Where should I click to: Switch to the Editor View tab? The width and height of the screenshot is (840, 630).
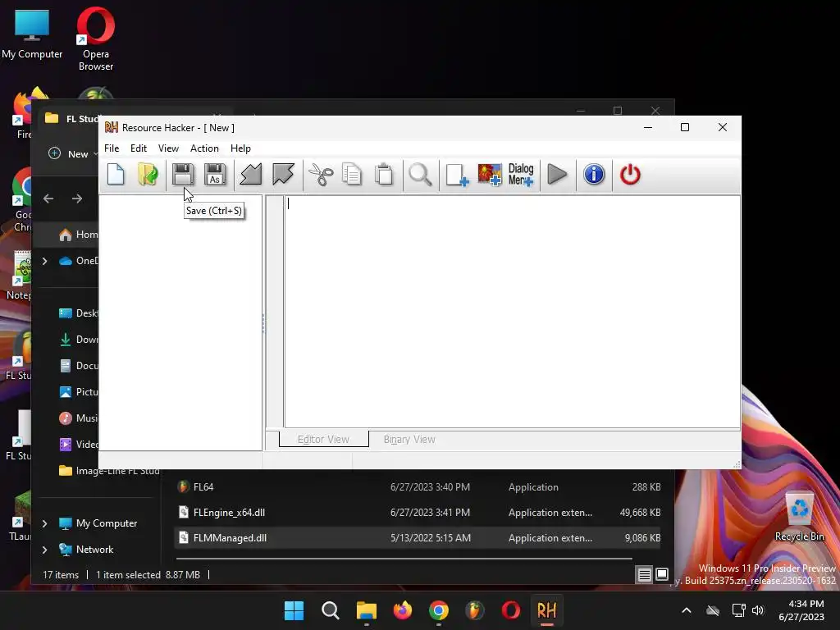tap(323, 440)
